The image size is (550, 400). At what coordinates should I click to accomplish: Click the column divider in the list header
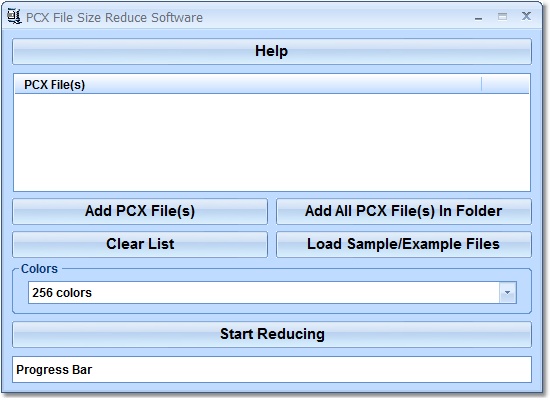tap(482, 85)
